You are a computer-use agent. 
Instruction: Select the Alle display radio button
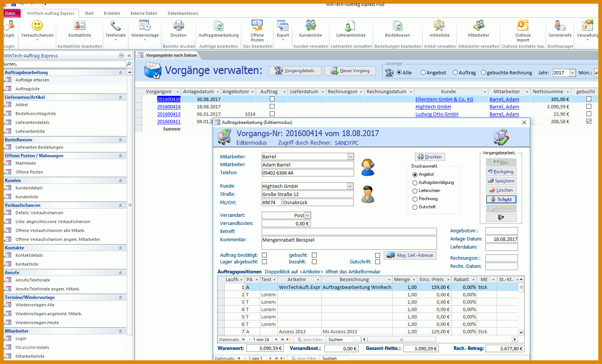(399, 73)
